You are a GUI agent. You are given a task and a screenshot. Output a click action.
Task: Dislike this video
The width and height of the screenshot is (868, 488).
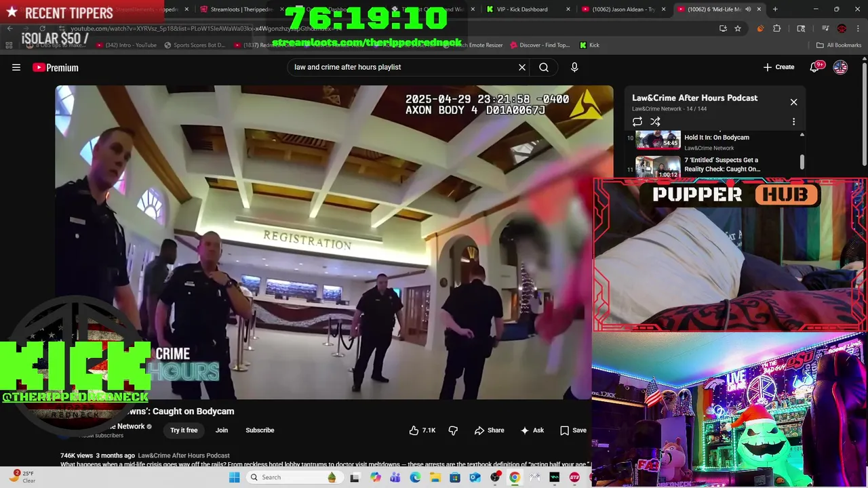[453, 430]
